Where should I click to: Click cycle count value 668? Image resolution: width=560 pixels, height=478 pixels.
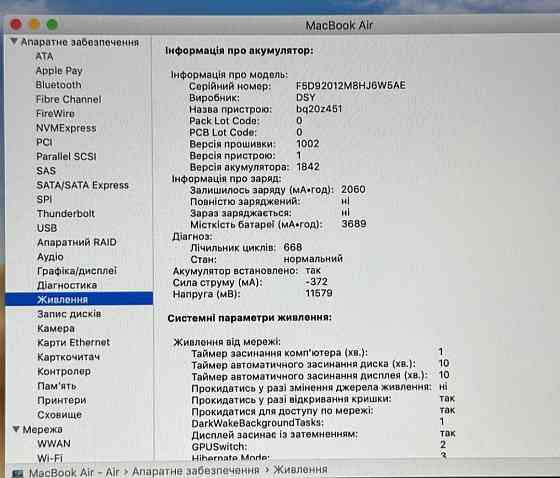tap(293, 247)
